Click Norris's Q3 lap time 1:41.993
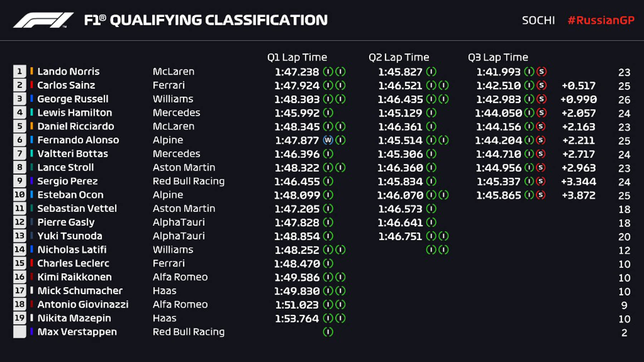 tap(498, 72)
